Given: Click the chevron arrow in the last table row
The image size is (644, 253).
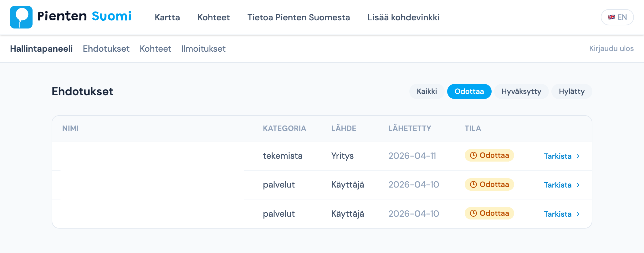Looking at the screenshot, I should (x=578, y=214).
